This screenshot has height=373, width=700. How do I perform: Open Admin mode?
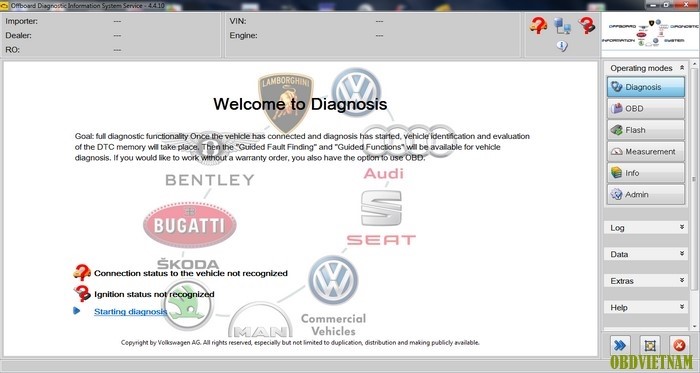tap(646, 195)
